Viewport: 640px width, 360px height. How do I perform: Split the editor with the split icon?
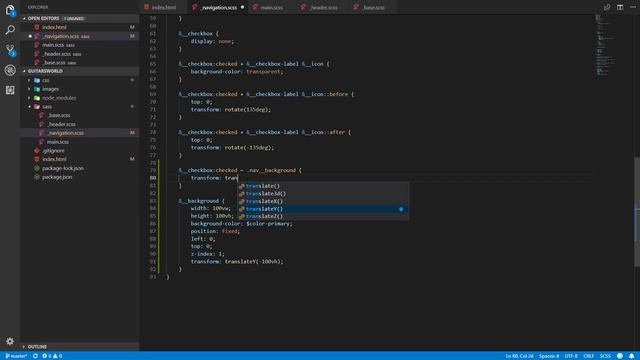click(620, 7)
